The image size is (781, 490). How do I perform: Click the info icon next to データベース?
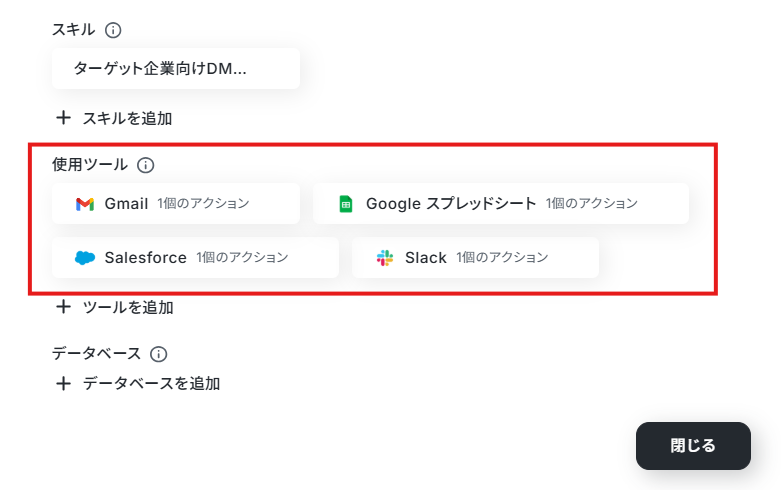click(x=158, y=354)
